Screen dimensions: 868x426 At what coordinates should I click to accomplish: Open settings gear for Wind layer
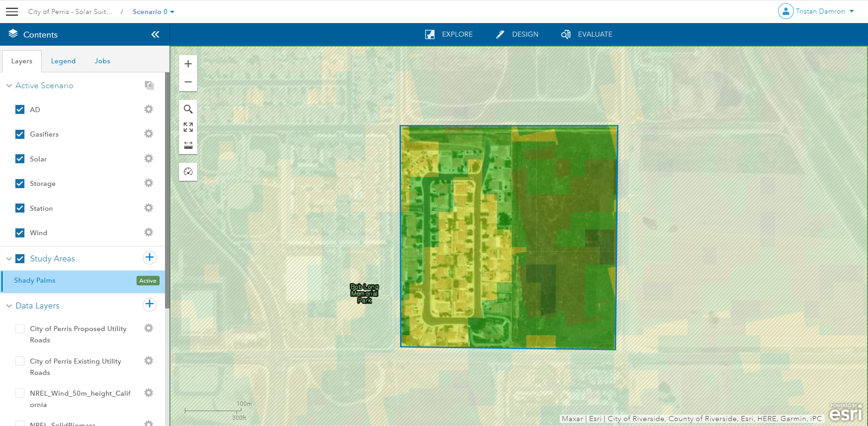coord(149,232)
